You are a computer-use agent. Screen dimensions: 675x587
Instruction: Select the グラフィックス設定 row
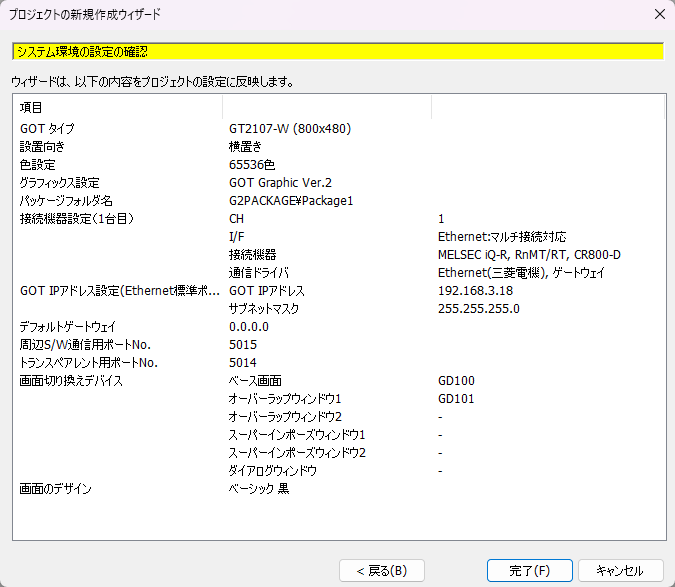coord(59,183)
